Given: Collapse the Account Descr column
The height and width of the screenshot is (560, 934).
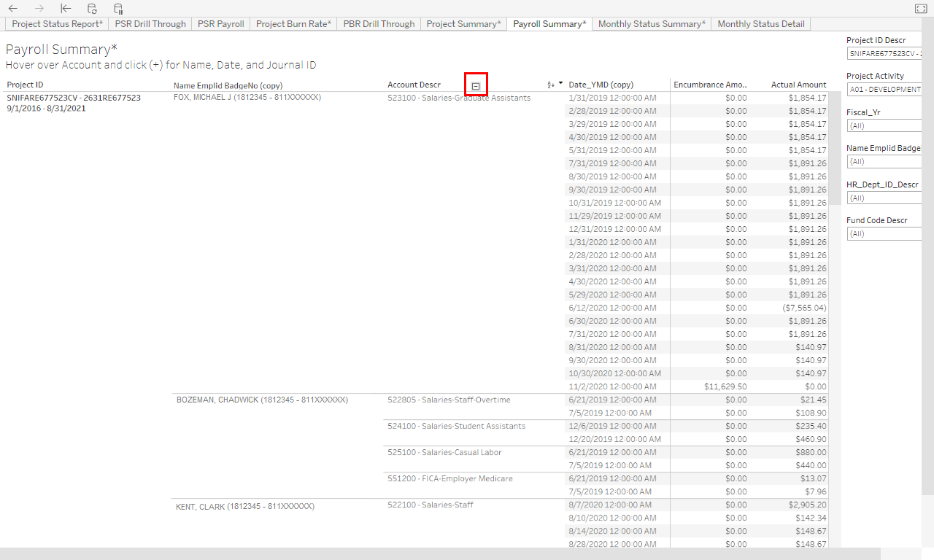Looking at the screenshot, I should 476,85.
